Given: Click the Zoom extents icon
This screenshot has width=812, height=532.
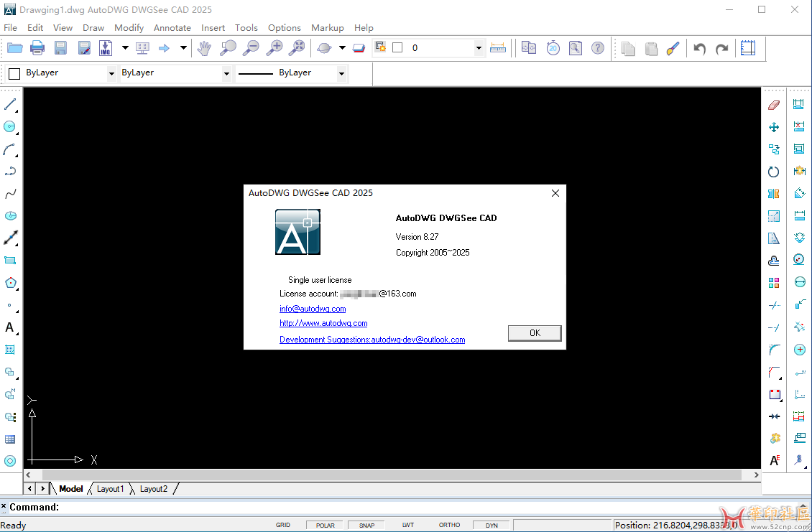Looking at the screenshot, I should [297, 48].
